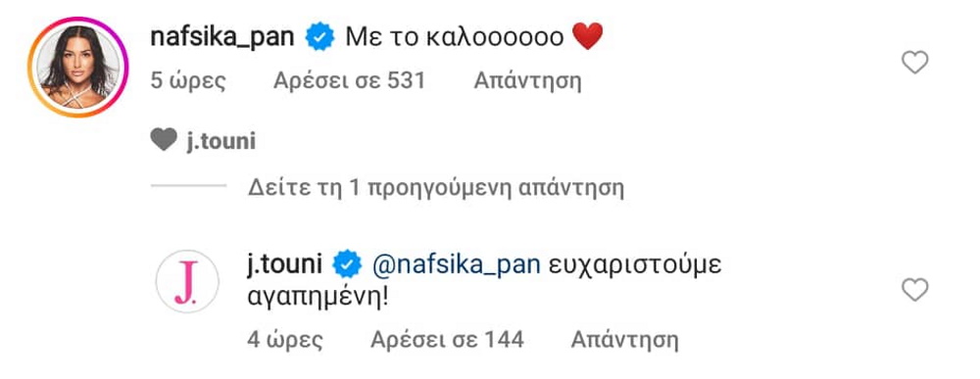Click the j.touni label beside gray heart
The width and height of the screenshot is (980, 379).
pos(221,142)
